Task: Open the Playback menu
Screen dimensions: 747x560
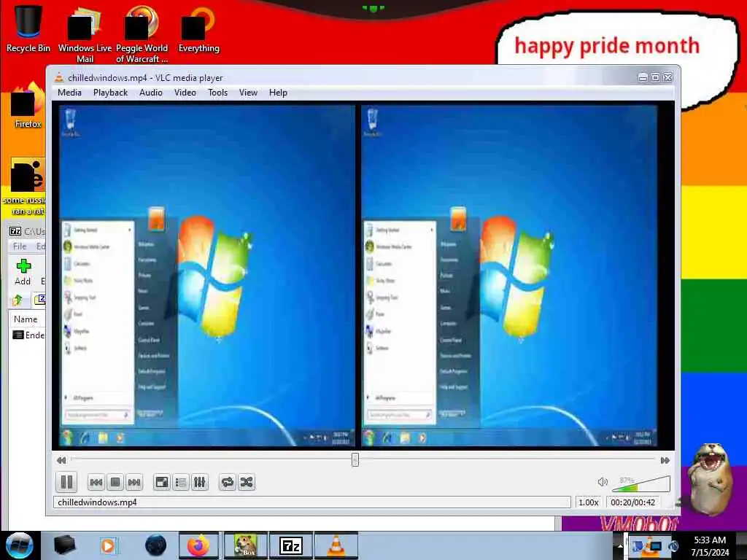Action: point(111,93)
